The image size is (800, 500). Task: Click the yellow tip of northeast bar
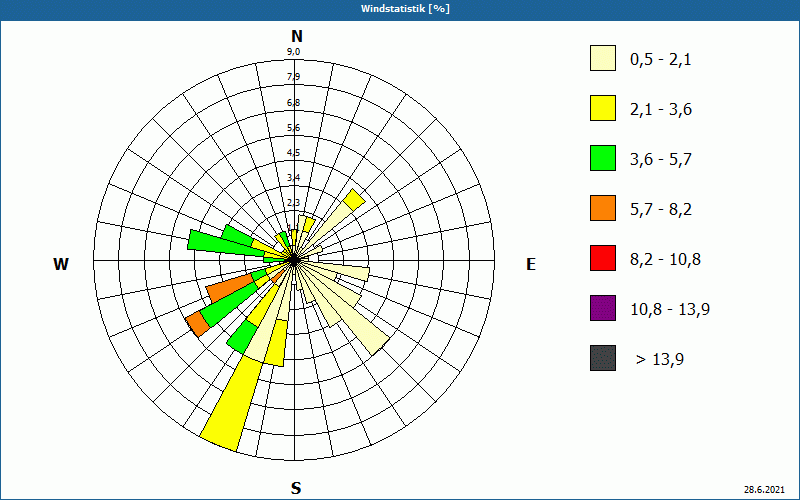click(354, 199)
